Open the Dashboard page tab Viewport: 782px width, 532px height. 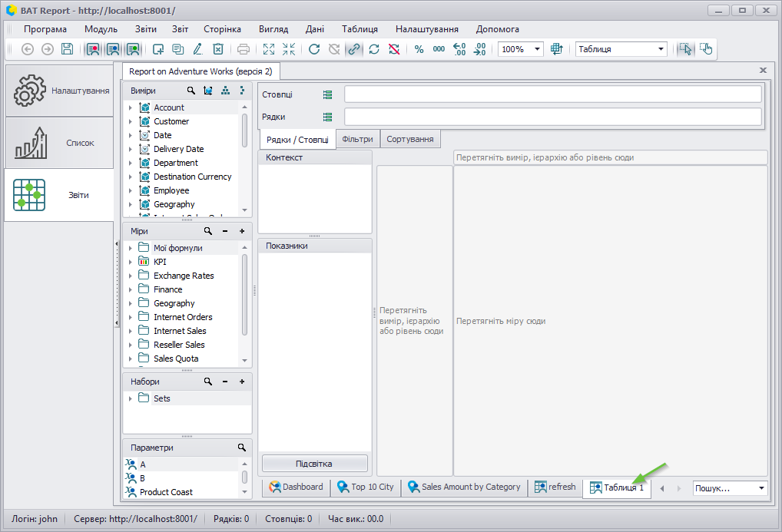coord(297,487)
